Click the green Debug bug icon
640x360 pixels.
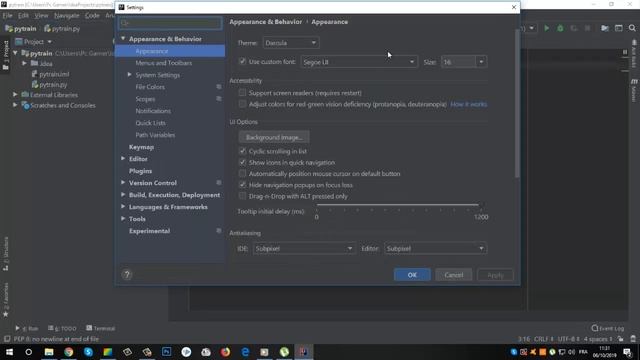[560, 28]
